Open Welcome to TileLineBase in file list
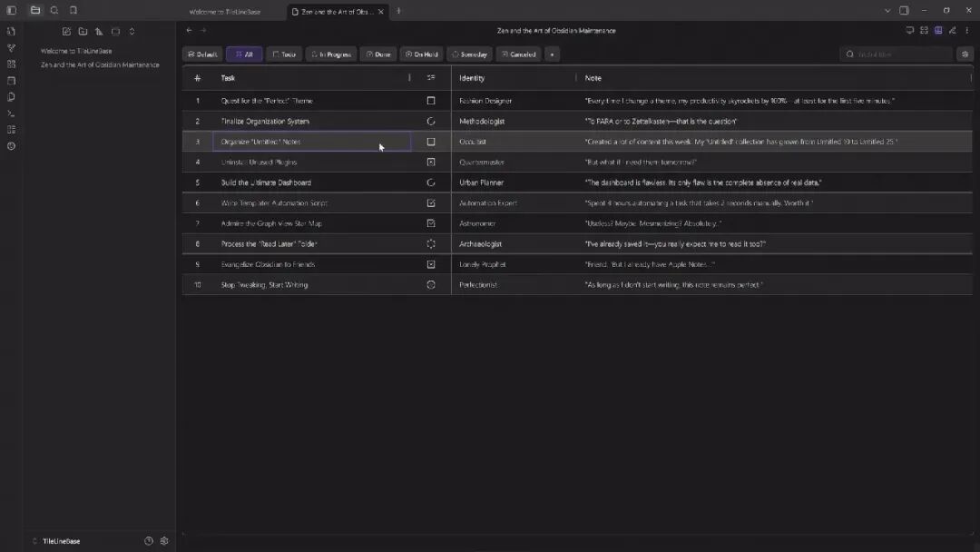The width and height of the screenshot is (980, 552). pyautogui.click(x=76, y=51)
